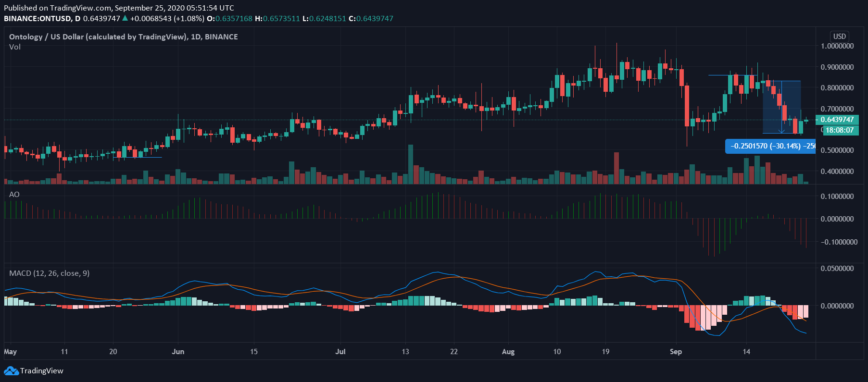Click the 14 date label near September
The image size is (868, 382).
pyautogui.click(x=746, y=352)
